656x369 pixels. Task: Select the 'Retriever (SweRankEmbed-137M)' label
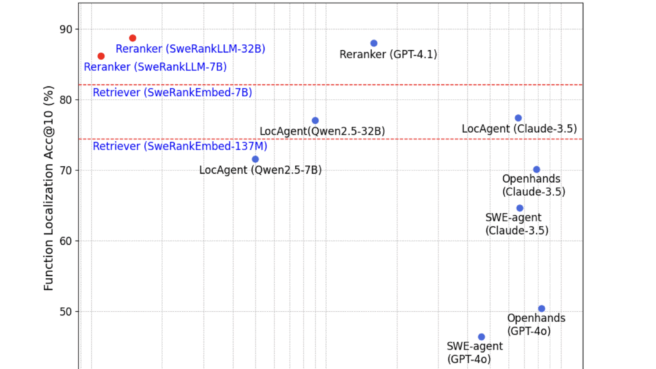(x=180, y=146)
